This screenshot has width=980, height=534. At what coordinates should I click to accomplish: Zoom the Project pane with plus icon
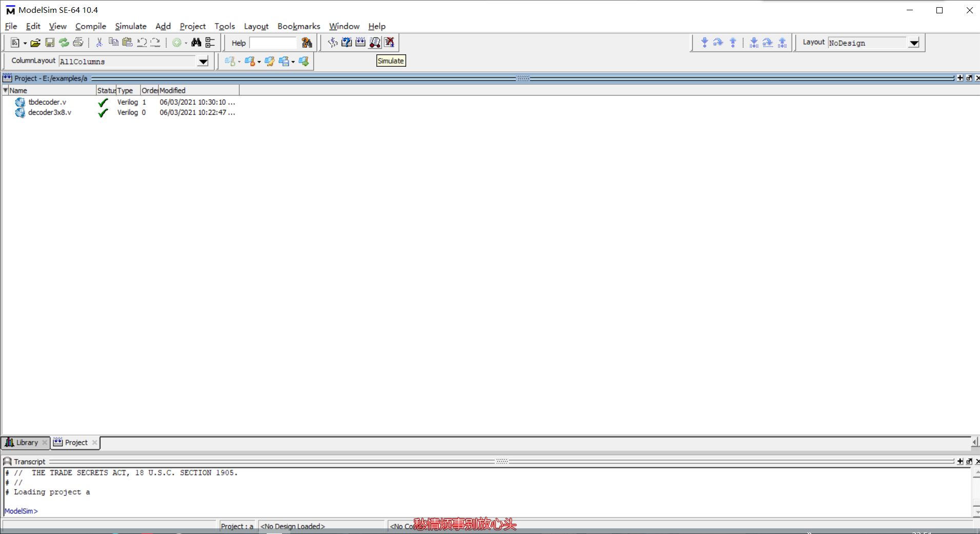click(960, 78)
